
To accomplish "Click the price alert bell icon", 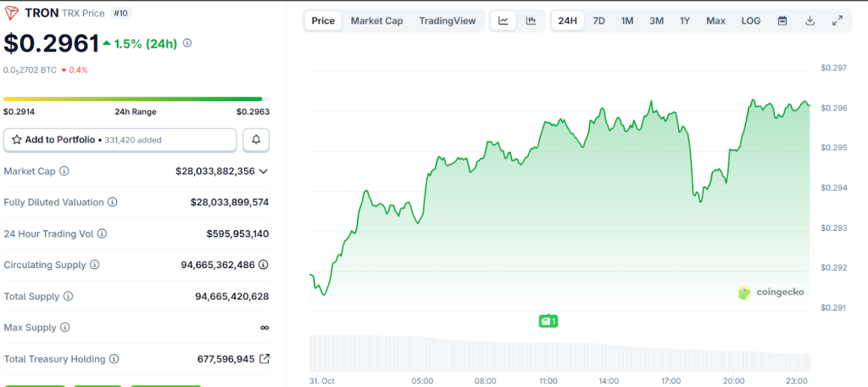I will 256,139.
